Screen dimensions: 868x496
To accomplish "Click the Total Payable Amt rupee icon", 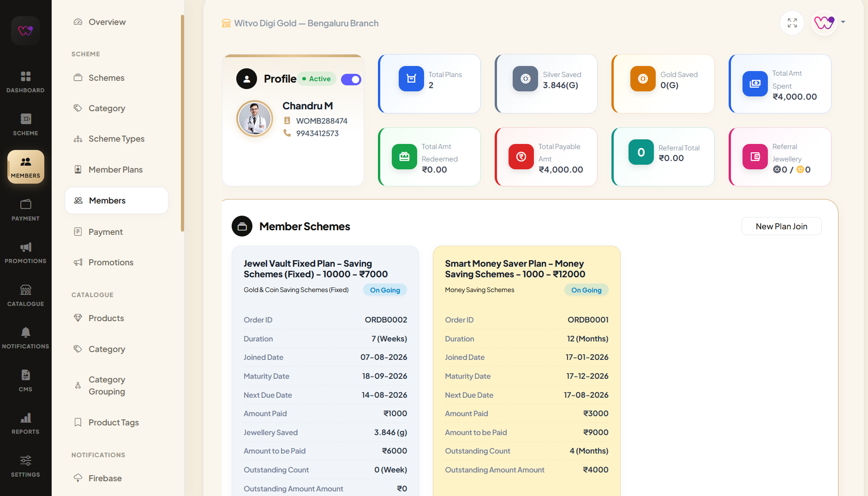I will click(x=521, y=157).
